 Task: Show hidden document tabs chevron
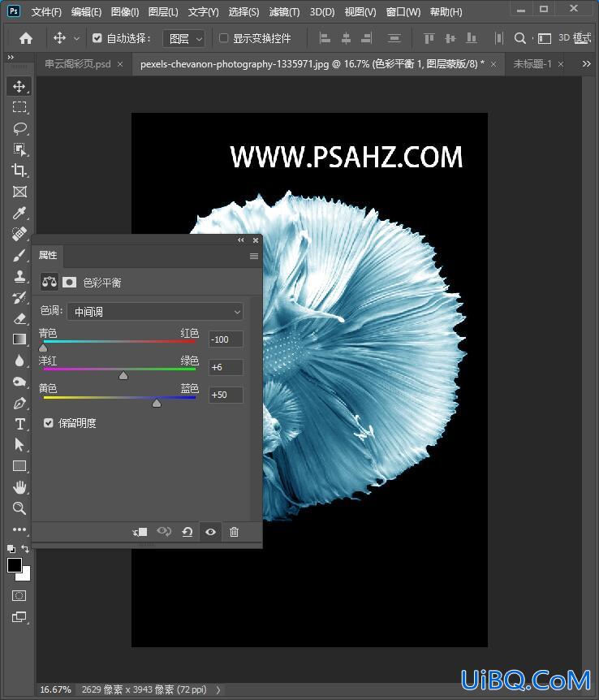[x=587, y=64]
